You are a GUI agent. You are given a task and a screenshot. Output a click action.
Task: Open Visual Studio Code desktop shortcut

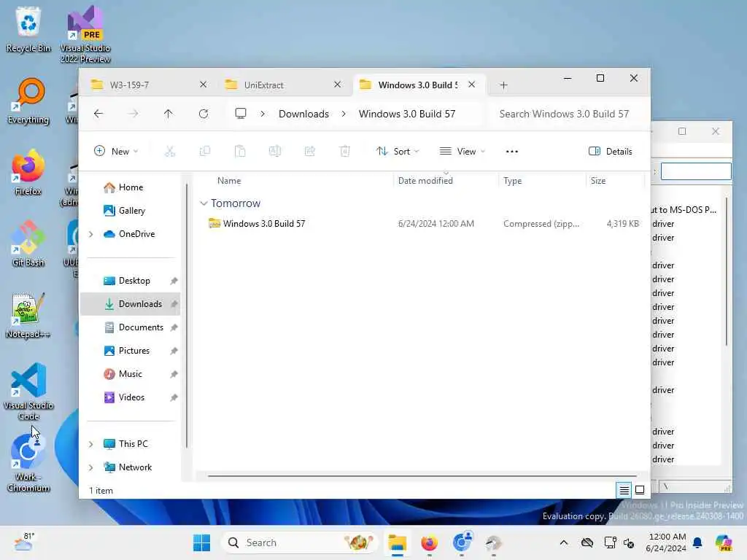tap(28, 392)
